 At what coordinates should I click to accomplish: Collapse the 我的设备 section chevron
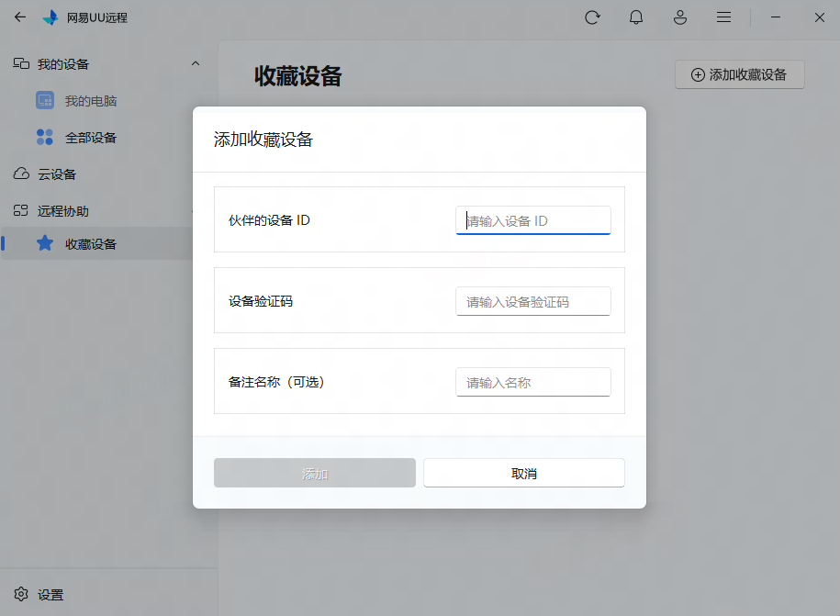(x=195, y=63)
